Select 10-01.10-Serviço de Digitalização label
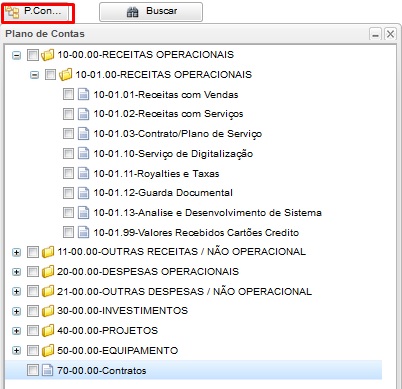 coord(173,154)
